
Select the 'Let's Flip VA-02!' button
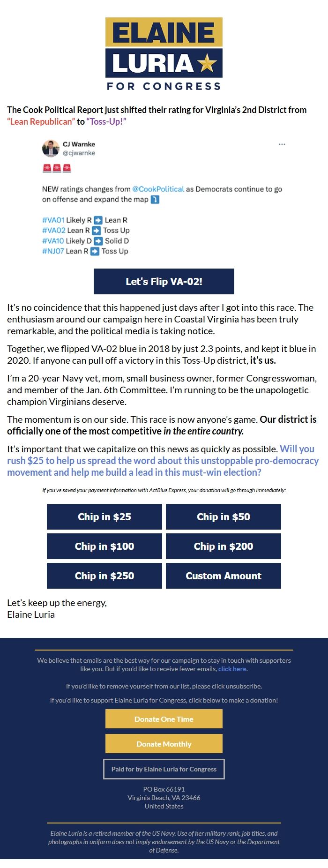coord(164,281)
